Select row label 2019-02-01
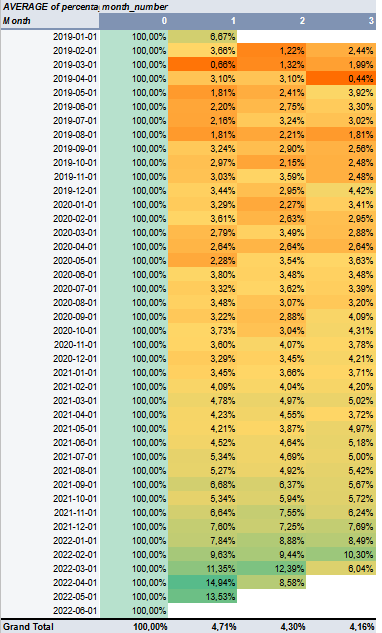This screenshot has height=633, width=382. pyautogui.click(x=50, y=50)
